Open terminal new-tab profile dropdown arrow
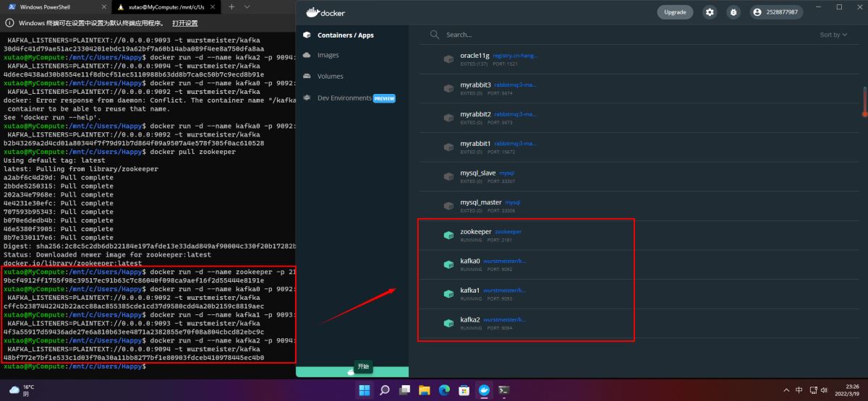The image size is (868, 401). (x=247, y=7)
